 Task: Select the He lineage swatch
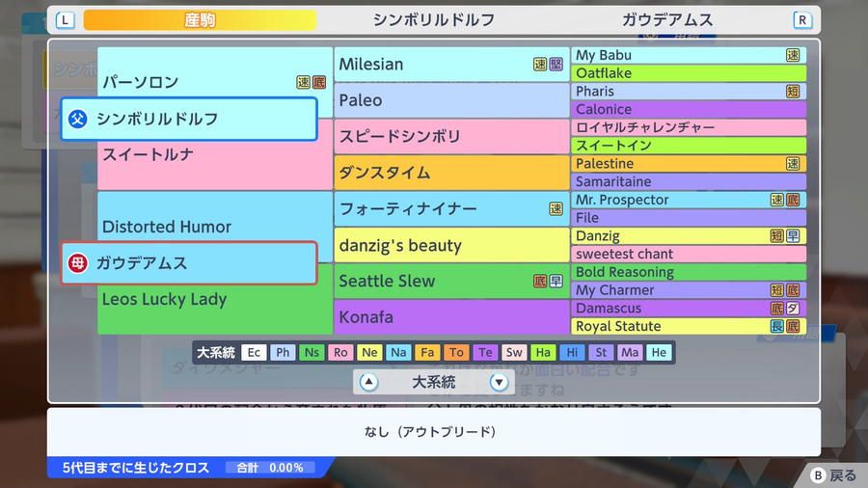pyautogui.click(x=659, y=352)
